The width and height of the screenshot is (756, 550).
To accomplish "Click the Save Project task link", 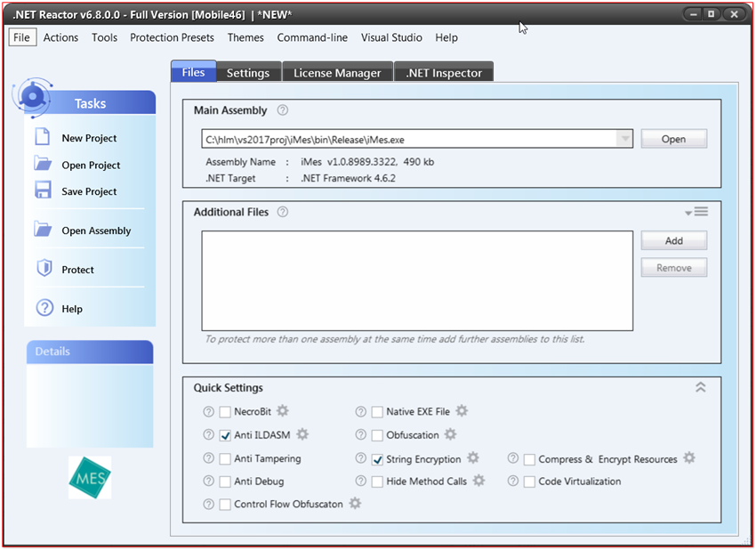I will click(89, 191).
